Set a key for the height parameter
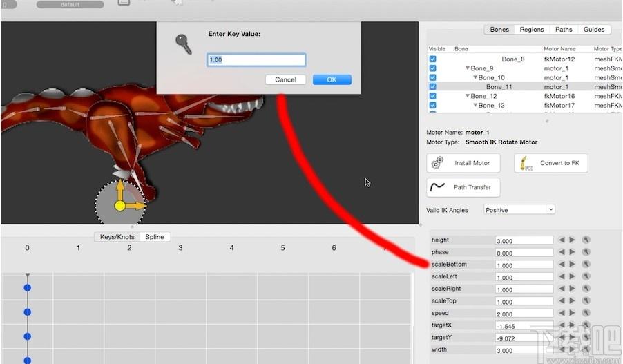Viewport: 623px width, 364px height. pos(586,240)
